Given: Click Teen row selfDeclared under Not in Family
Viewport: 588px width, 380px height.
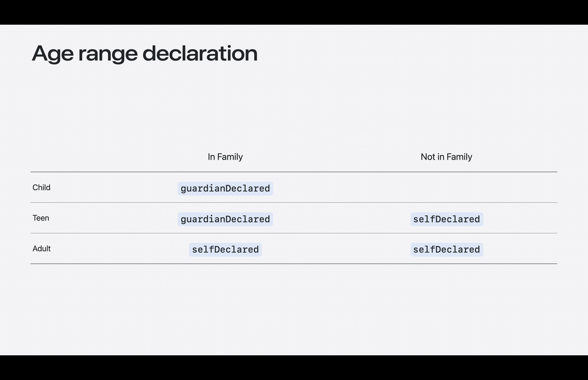Looking at the screenshot, I should click(x=447, y=219).
